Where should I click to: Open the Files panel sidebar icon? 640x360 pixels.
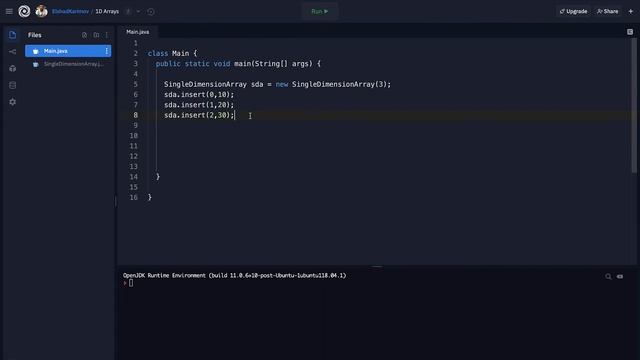tap(12, 35)
